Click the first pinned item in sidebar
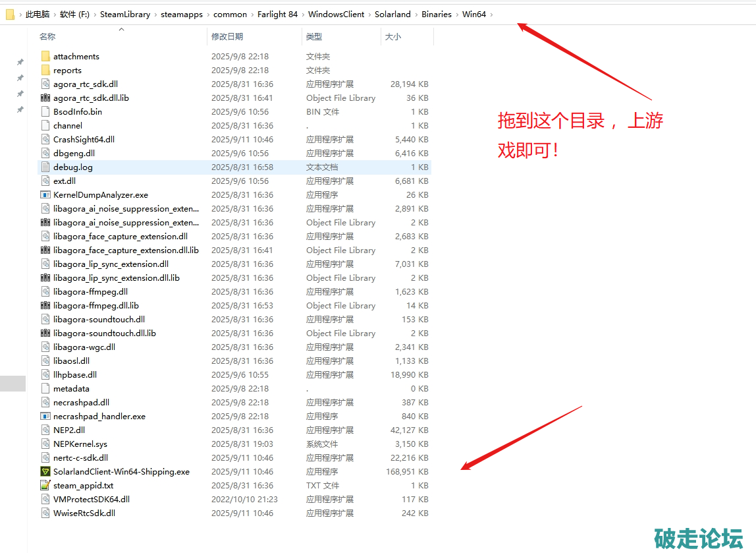 pos(20,62)
